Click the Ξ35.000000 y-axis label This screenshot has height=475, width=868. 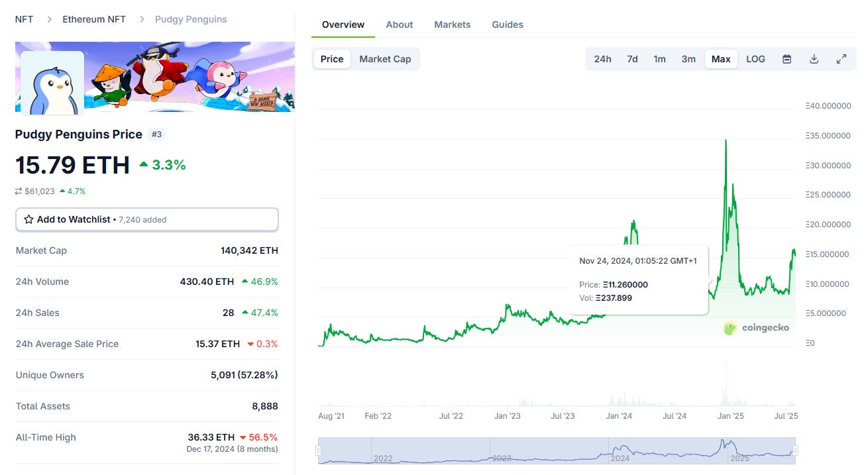[x=828, y=136]
